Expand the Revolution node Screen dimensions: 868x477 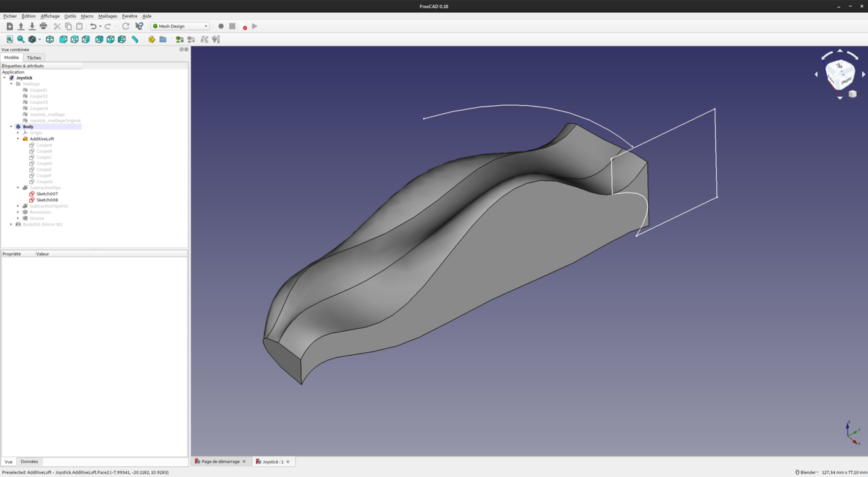(18, 212)
